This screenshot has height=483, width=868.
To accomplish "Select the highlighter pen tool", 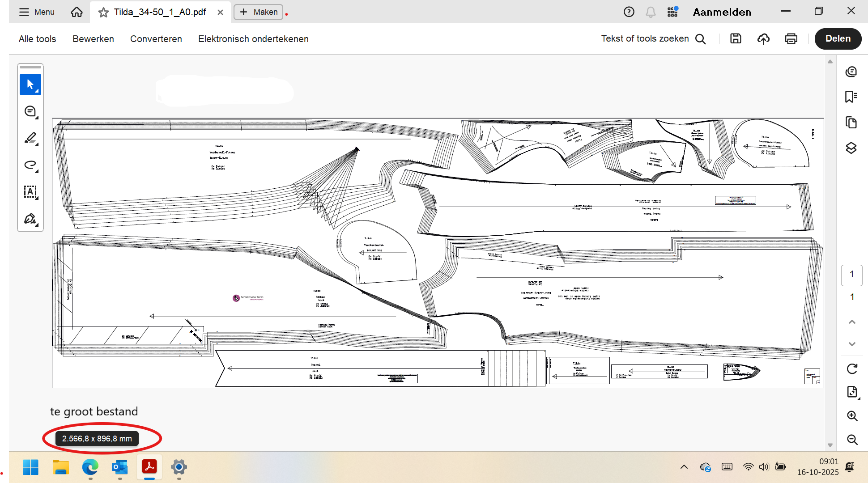I will (30, 138).
